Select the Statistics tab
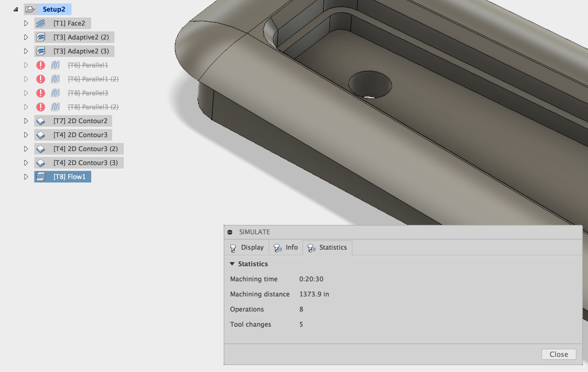The width and height of the screenshot is (588, 372). [327, 248]
